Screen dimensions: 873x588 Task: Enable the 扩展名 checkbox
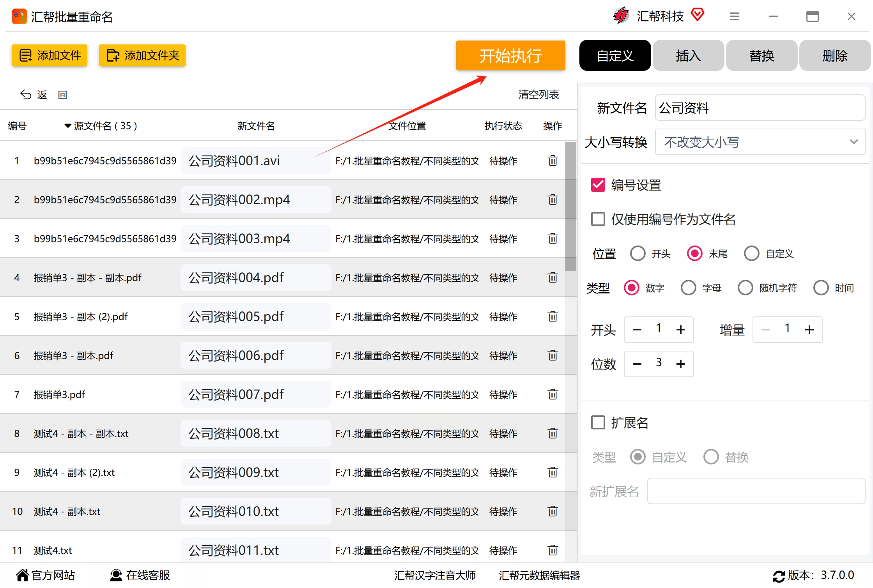tap(598, 422)
